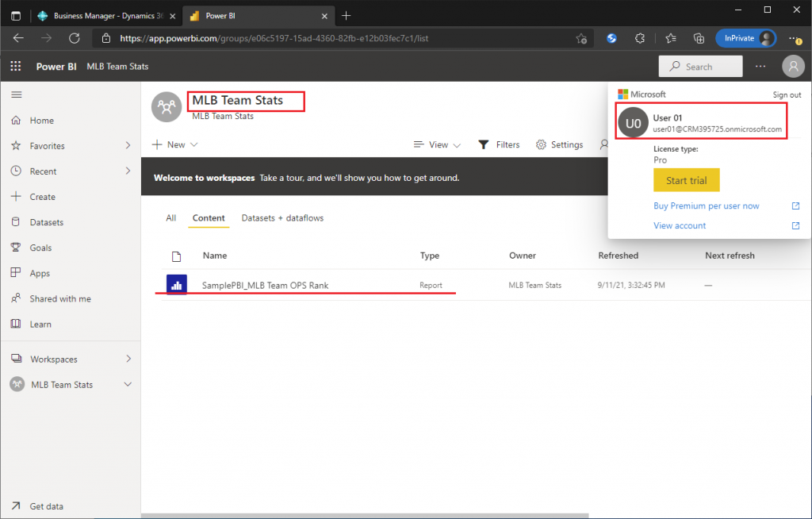The image size is (812, 519).
Task: Open Buy Premium per user now link
Action: pos(707,206)
